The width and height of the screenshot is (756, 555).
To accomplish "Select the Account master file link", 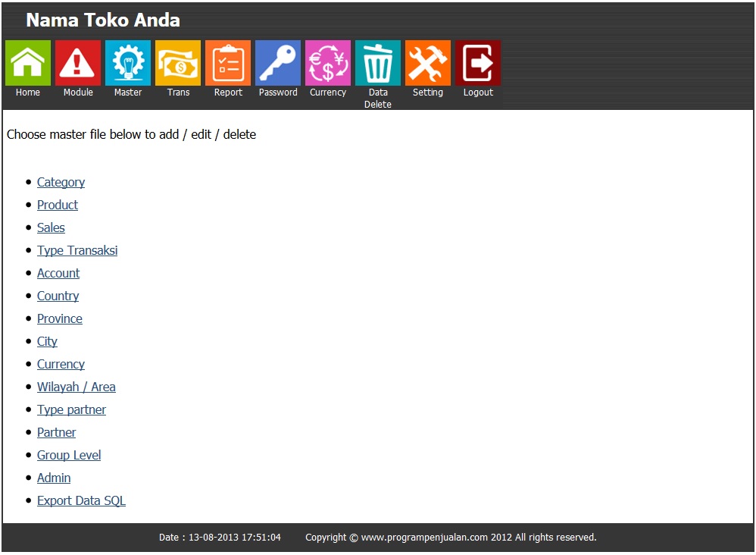I will tap(58, 273).
